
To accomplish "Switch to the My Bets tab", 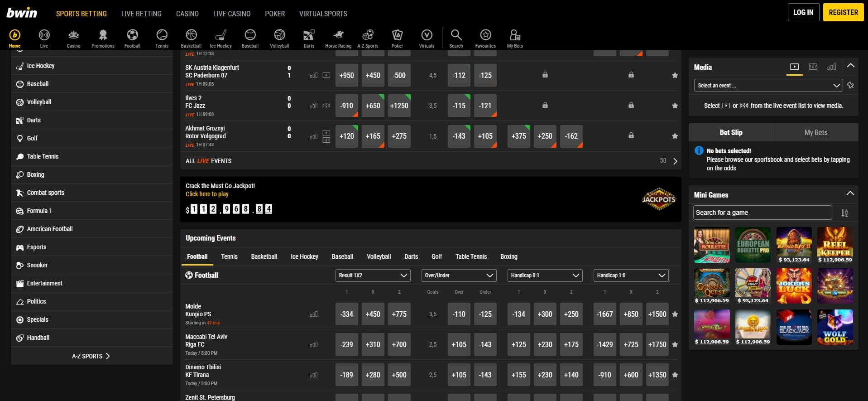I will coord(816,132).
